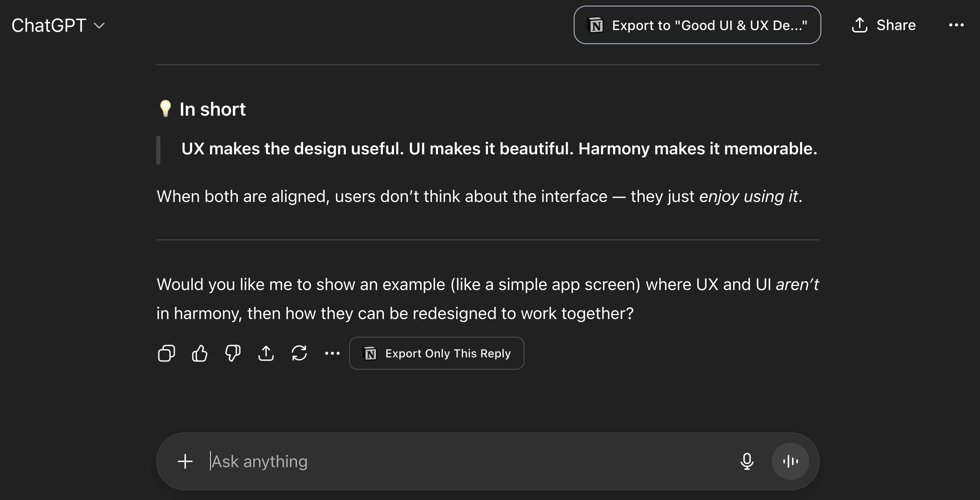Viewport: 980px width, 500px height.
Task: Give the reply a thumbs down
Action: (233, 353)
